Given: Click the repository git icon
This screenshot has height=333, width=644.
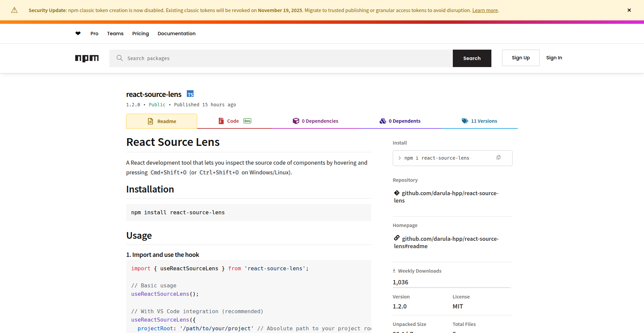Looking at the screenshot, I should click(x=397, y=193).
